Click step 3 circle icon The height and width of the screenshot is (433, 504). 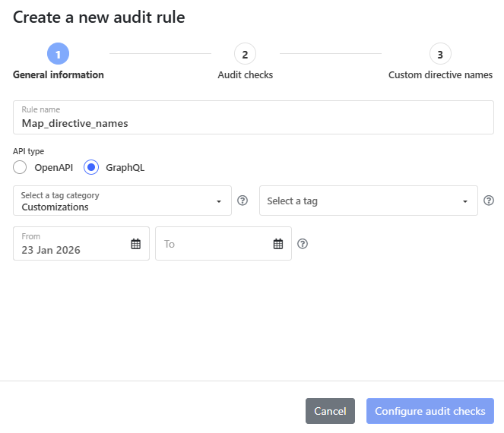click(x=440, y=54)
